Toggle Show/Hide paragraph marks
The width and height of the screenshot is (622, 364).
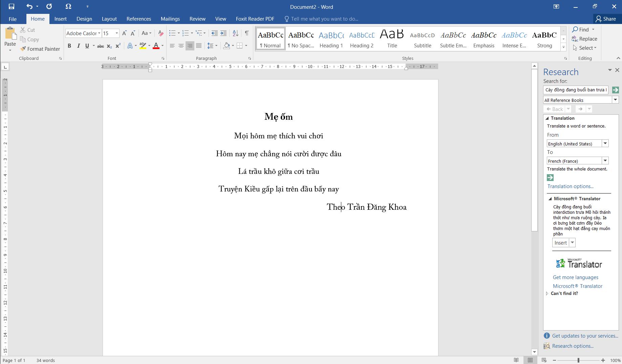click(x=247, y=33)
